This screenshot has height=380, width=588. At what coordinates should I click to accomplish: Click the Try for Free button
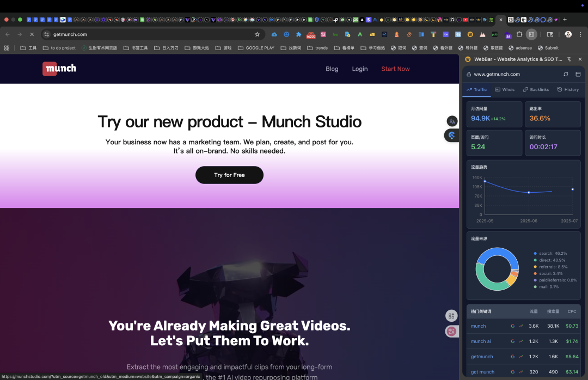230,175
